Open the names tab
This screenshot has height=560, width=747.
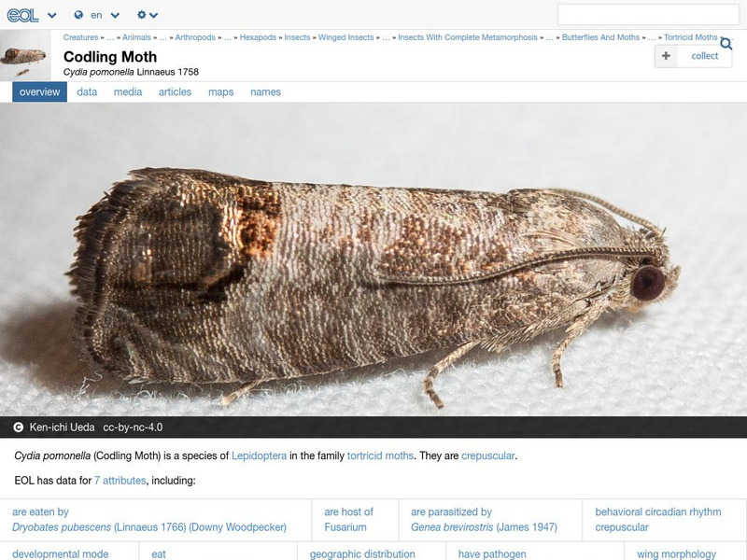[265, 91]
